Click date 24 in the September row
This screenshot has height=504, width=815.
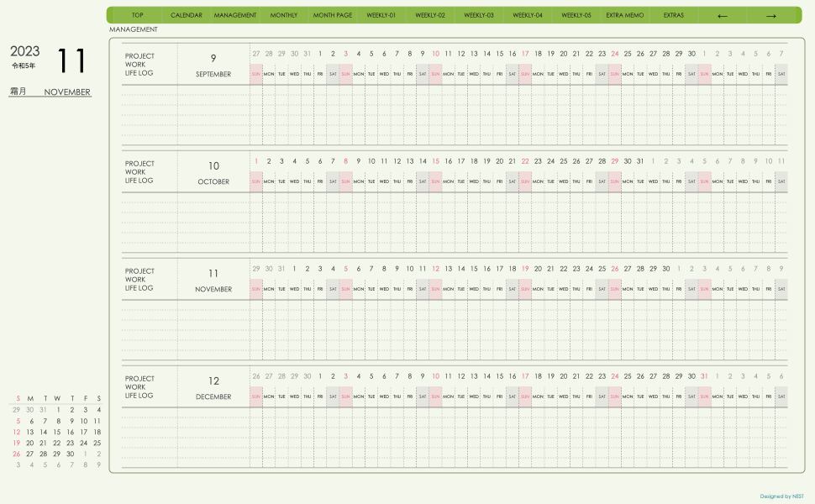(x=615, y=54)
